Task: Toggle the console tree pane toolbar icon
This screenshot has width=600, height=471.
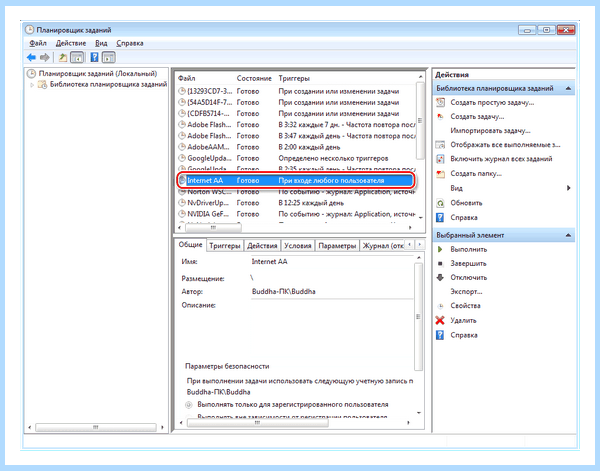Action: click(77, 58)
